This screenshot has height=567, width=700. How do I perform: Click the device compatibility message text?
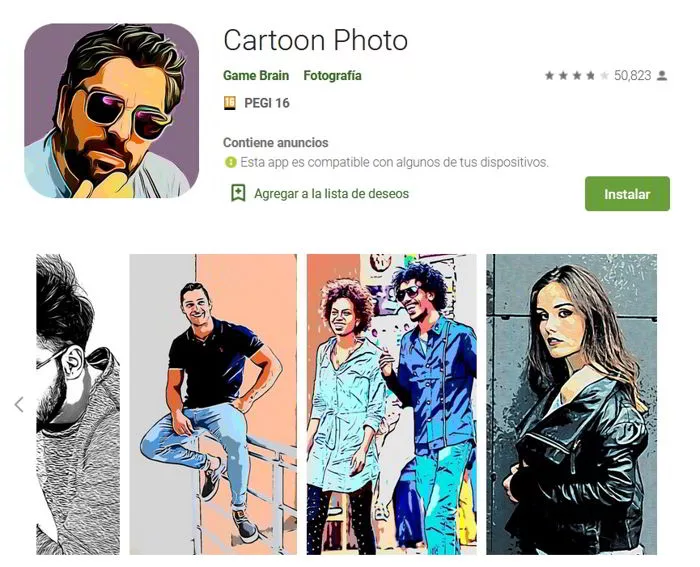tap(394, 162)
